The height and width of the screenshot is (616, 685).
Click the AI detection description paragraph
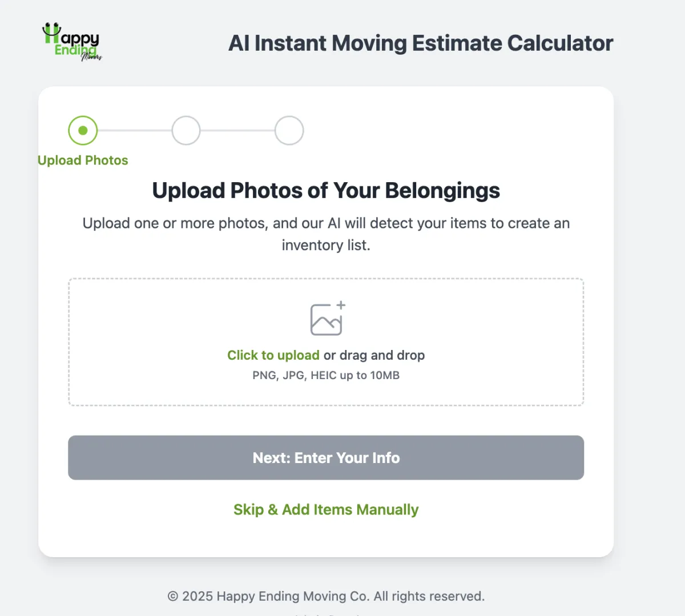pyautogui.click(x=326, y=234)
